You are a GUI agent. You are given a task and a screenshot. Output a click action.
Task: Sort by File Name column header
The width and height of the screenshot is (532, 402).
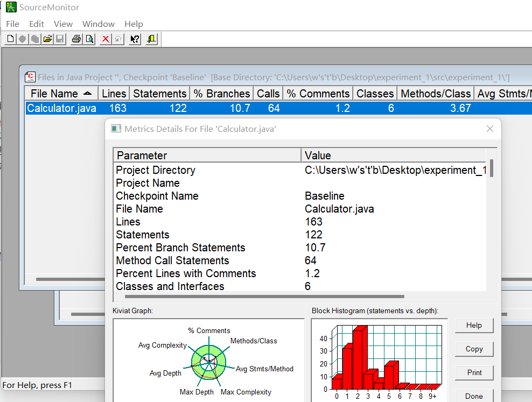click(x=61, y=94)
